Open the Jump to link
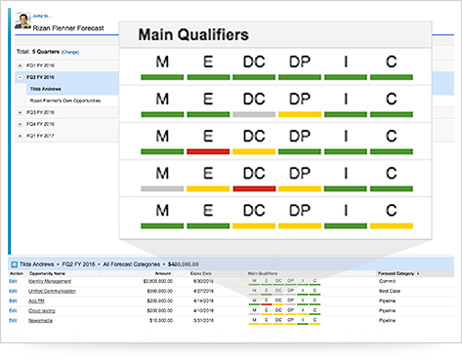The width and height of the screenshot is (462, 360). pyautogui.click(x=42, y=16)
